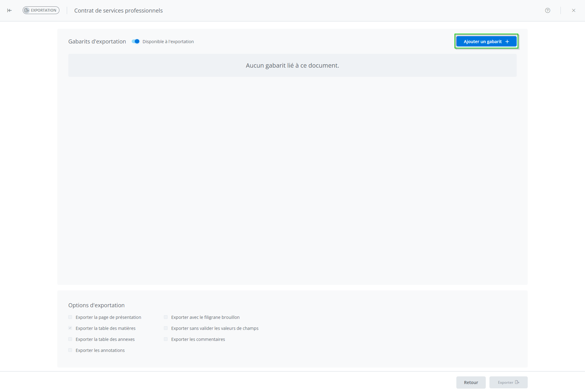Toggle Disponible à l'exportation switch
Image resolution: width=585 pixels, height=392 pixels.
[x=136, y=42]
